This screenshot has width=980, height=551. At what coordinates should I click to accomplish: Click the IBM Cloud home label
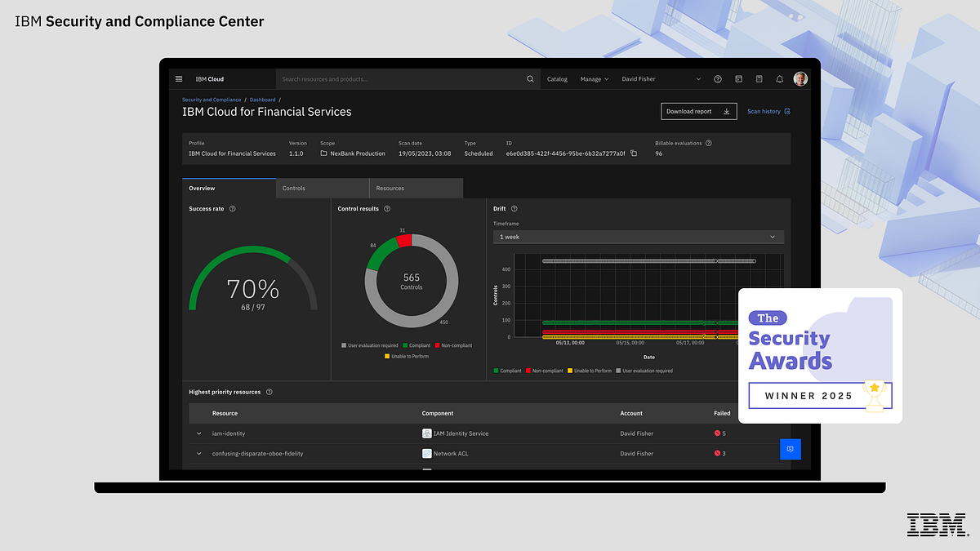[209, 79]
